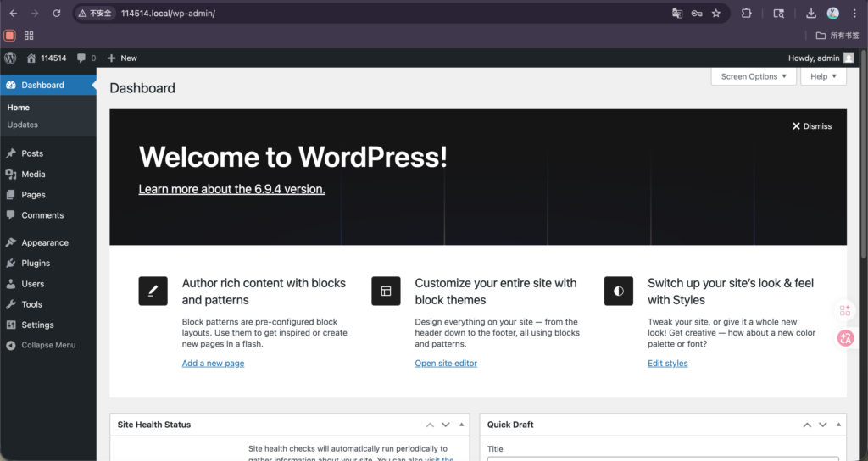Screen dimensions: 868x461
Task: Open the Appearance menu
Action: (48, 242)
